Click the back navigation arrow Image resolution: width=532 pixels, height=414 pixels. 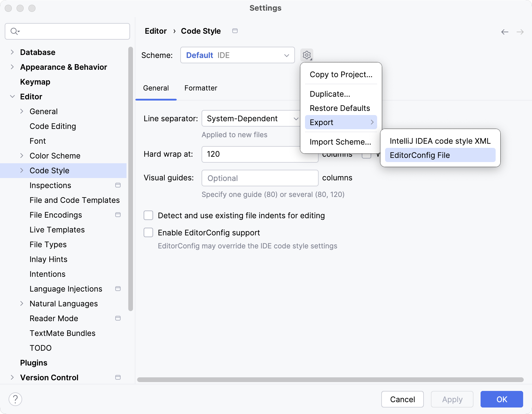click(x=505, y=32)
